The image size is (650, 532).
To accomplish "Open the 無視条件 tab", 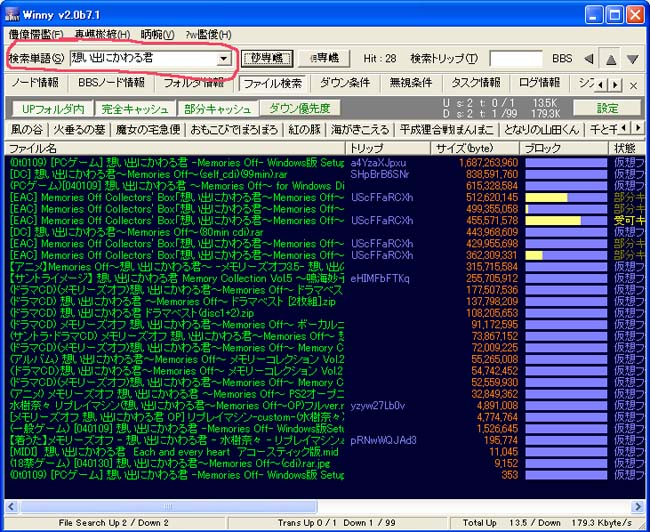I will pos(411,83).
